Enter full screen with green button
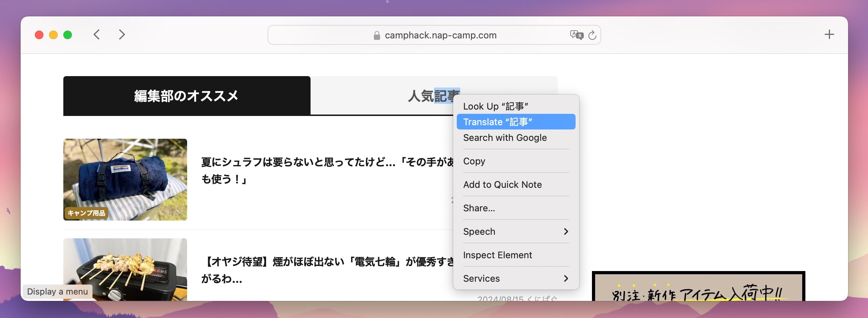The height and width of the screenshot is (318, 868). coord(68,35)
